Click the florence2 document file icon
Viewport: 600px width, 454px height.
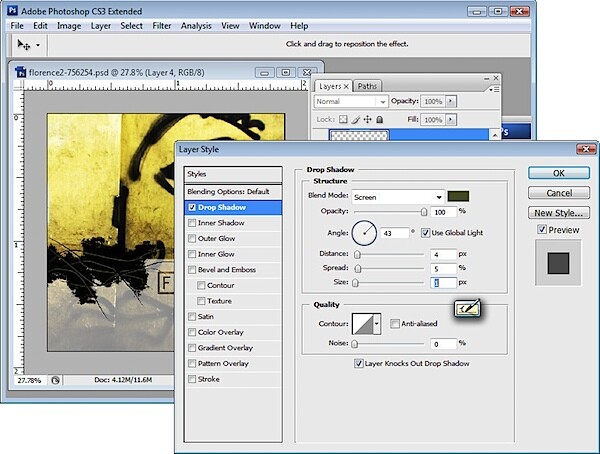(21, 72)
